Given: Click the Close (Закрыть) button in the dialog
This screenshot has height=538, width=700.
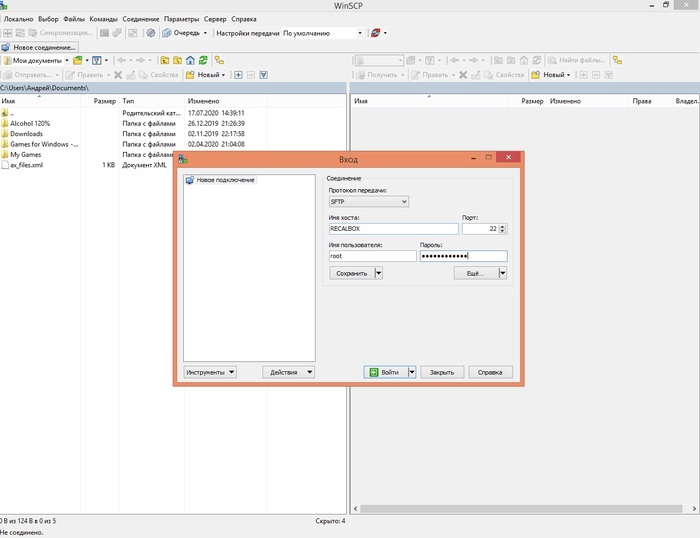Looking at the screenshot, I should point(441,372).
